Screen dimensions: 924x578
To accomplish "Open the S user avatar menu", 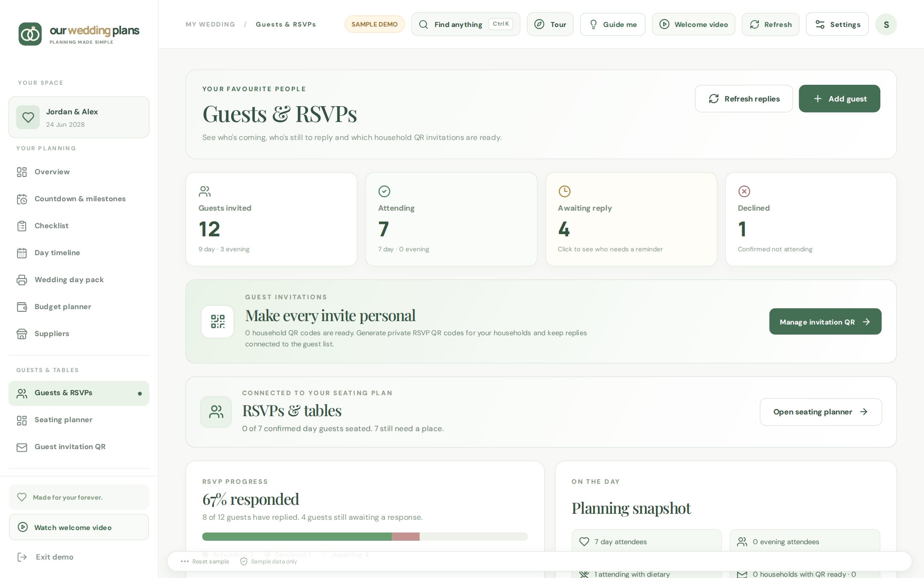I will pos(886,24).
